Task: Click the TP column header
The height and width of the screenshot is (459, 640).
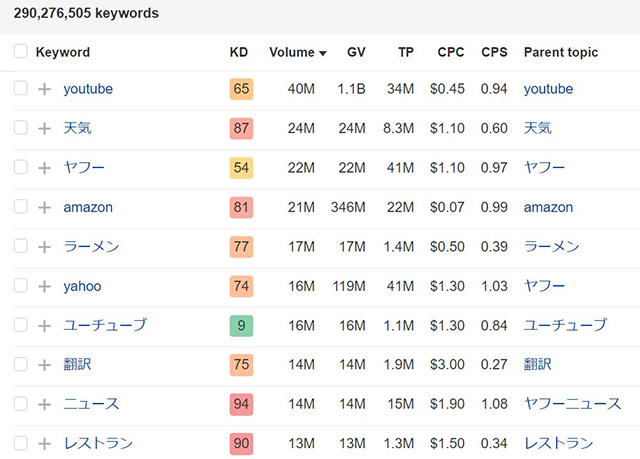Action: [x=406, y=52]
